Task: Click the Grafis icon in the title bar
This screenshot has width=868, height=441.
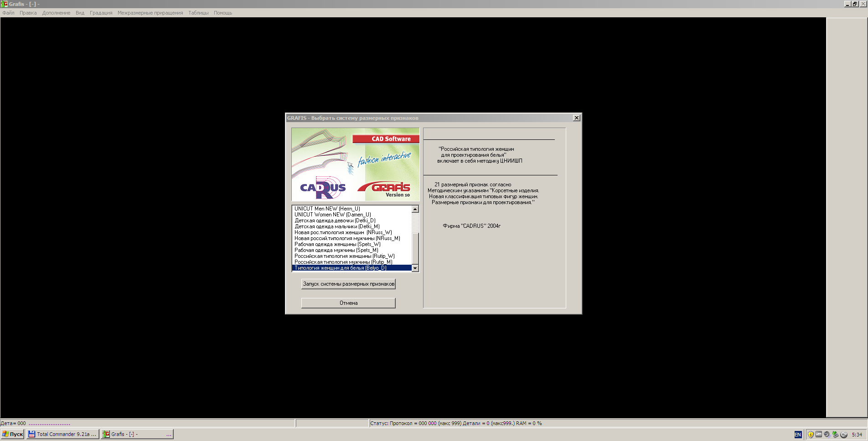Action: click(x=4, y=4)
